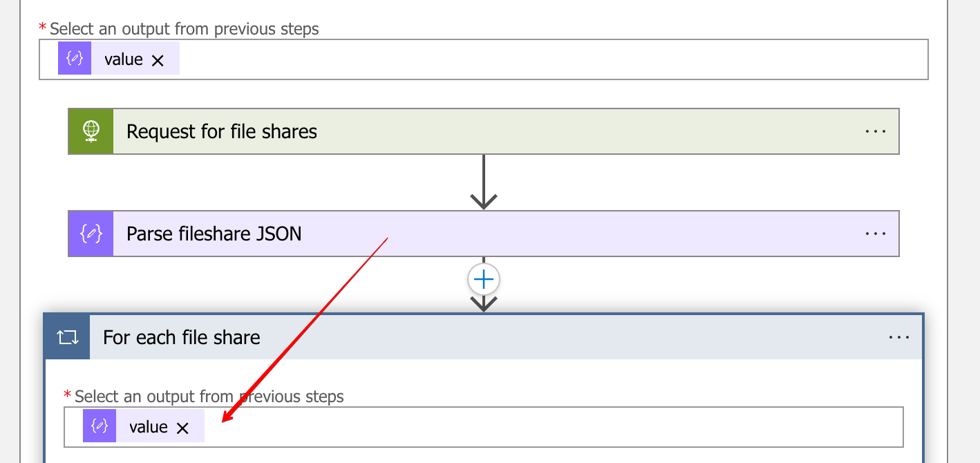Remove the value token inside For each file share

184,427
